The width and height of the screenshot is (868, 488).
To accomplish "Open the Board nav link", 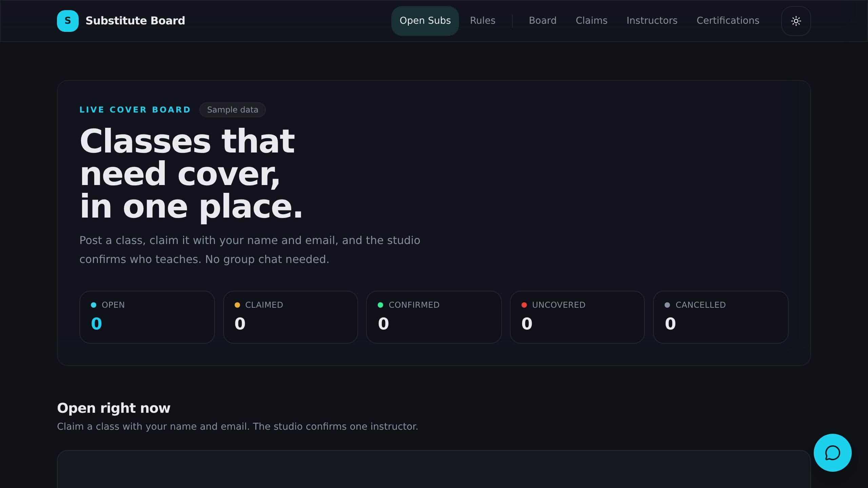I will 542,21.
